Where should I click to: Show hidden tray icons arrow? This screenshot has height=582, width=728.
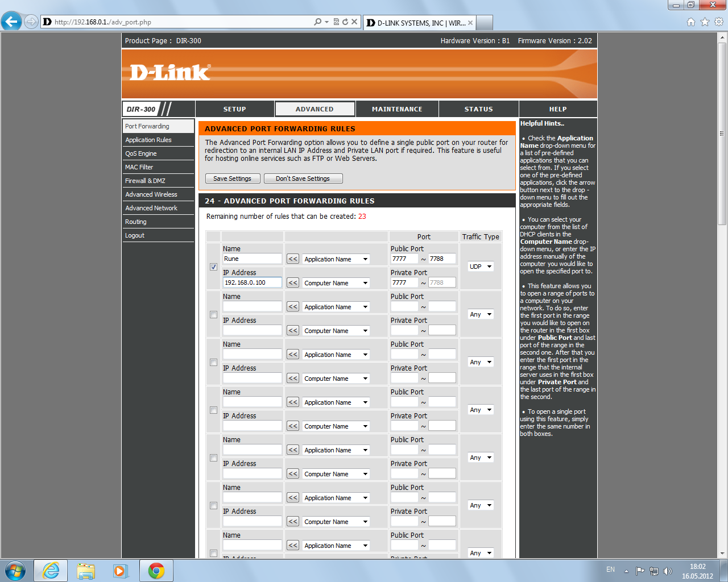pyautogui.click(x=626, y=571)
